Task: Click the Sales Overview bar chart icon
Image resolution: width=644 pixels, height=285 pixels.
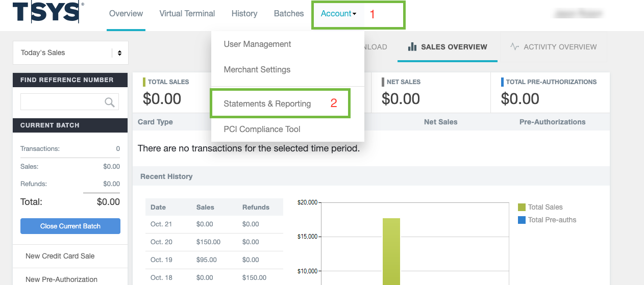Action: [x=412, y=47]
